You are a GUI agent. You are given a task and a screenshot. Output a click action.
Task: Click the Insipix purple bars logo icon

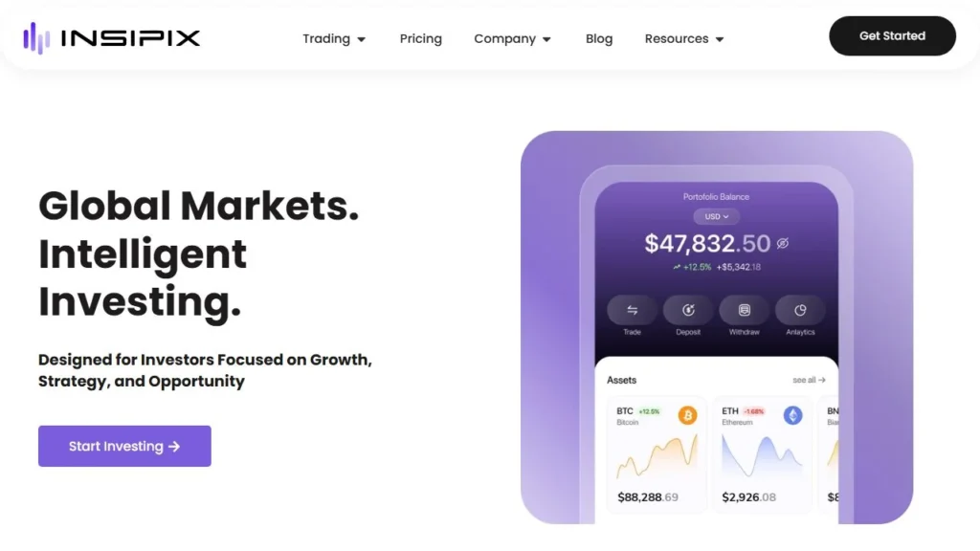point(36,38)
